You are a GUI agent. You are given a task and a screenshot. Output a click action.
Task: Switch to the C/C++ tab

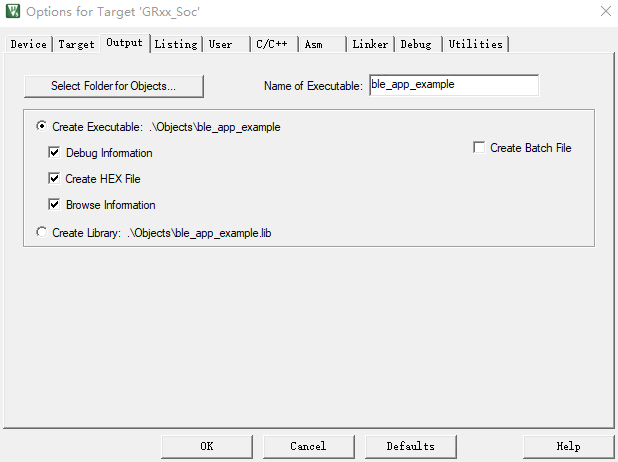pos(274,44)
